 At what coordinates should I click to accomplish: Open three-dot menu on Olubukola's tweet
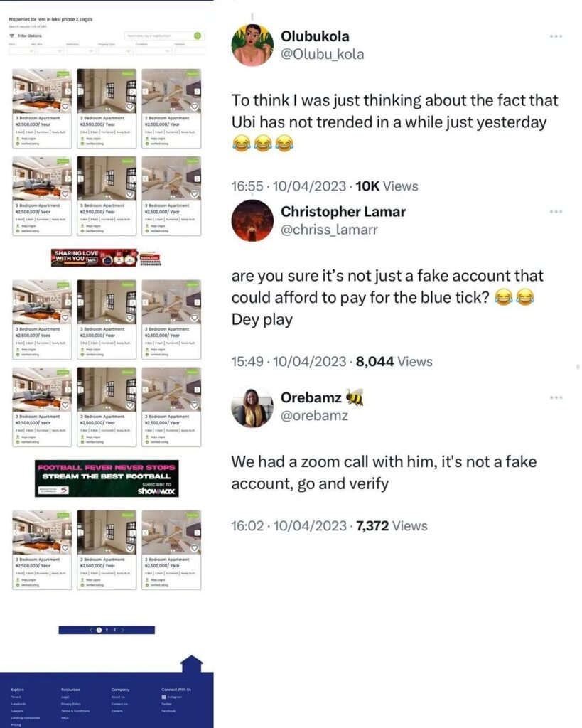tap(556, 36)
